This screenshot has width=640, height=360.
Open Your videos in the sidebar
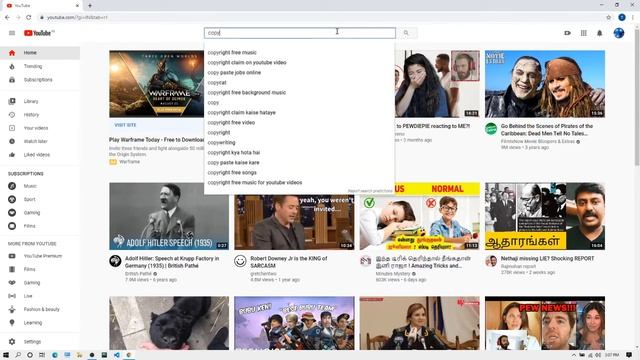pyautogui.click(x=40, y=128)
